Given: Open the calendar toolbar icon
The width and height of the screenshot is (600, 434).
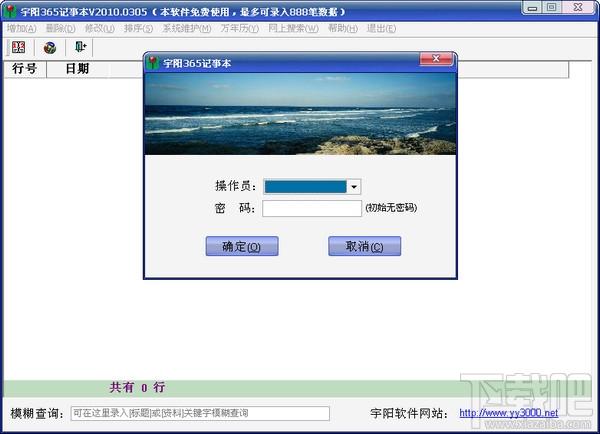Looking at the screenshot, I should point(18,47).
